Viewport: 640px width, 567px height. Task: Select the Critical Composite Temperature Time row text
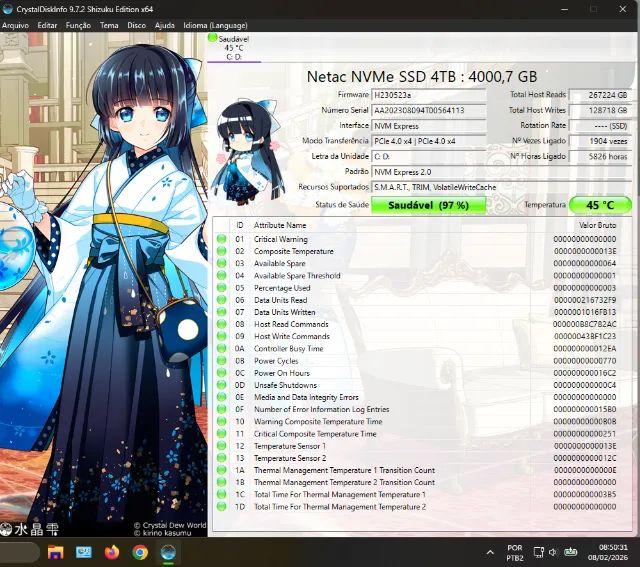click(x=315, y=434)
